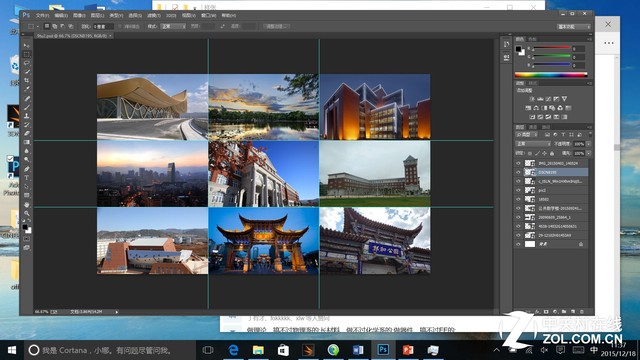Image resolution: width=640 pixels, height=360 pixels.
Task: Click the green G channel slider
Action: point(551,56)
